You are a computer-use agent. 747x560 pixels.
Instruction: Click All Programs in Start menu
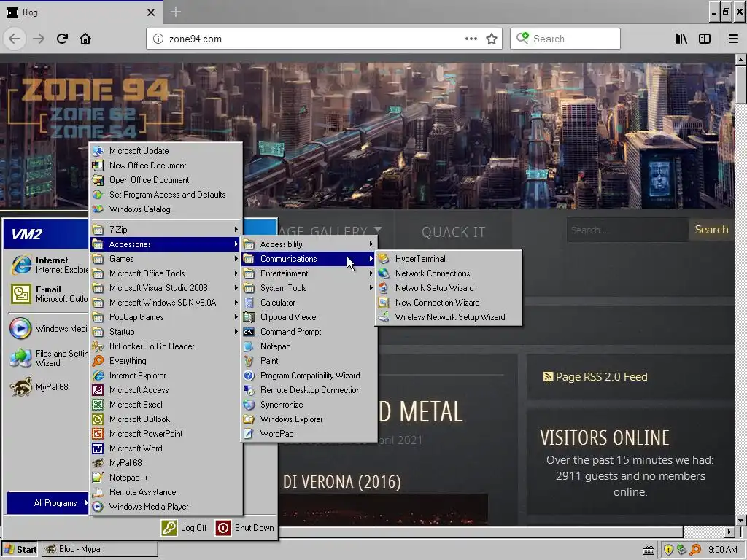[47, 503]
